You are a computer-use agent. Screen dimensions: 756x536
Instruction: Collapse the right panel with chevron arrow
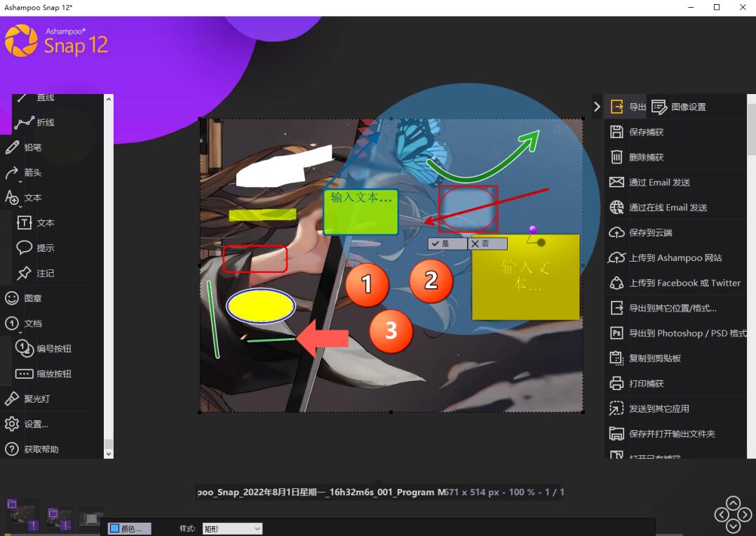[x=597, y=107]
